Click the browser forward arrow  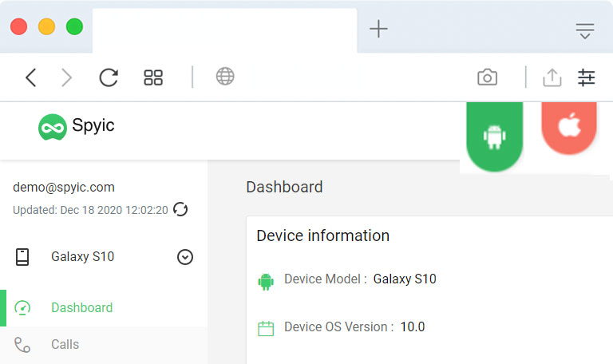[x=67, y=77]
